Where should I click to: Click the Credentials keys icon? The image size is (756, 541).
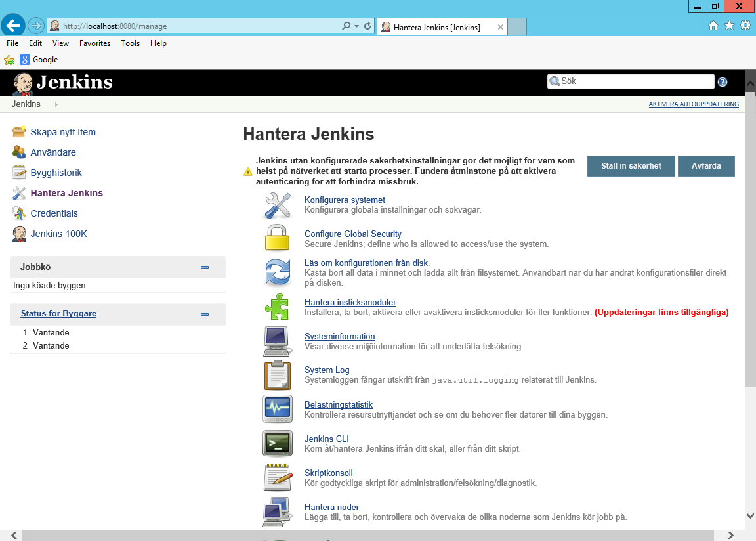19,213
